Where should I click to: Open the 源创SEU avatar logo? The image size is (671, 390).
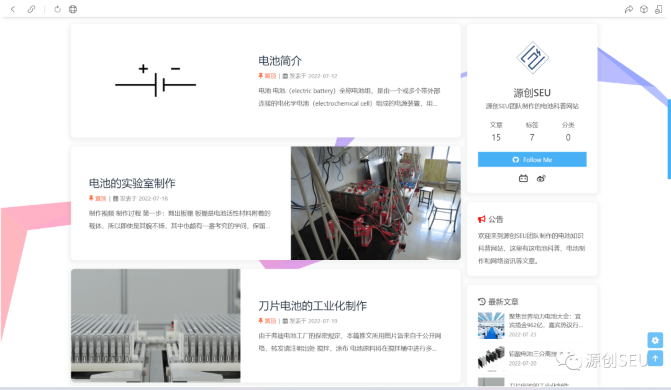click(x=532, y=57)
